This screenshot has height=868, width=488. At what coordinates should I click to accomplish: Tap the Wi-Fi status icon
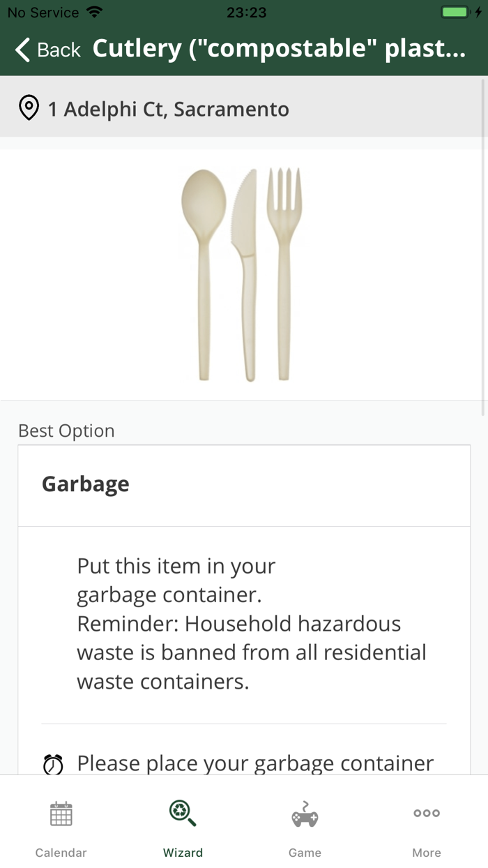coord(94,11)
